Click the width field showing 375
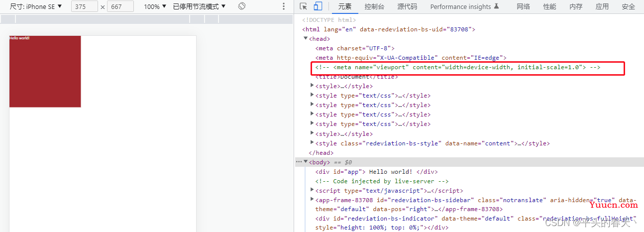The image size is (644, 232). point(85,6)
